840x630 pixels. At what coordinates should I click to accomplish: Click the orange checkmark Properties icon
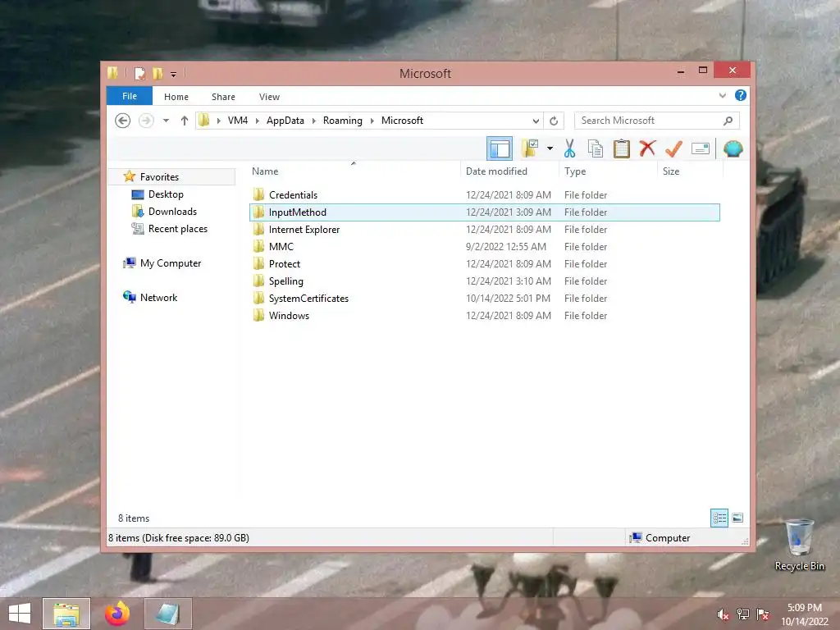673,148
